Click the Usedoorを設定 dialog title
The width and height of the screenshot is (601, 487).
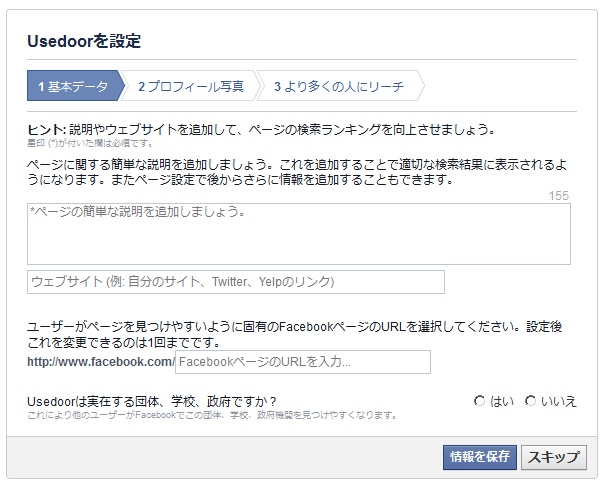click(x=84, y=41)
